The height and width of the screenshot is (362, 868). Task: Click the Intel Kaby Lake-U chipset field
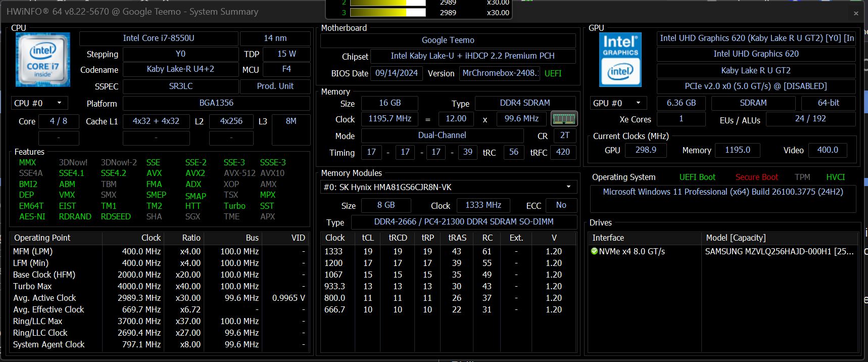473,56
